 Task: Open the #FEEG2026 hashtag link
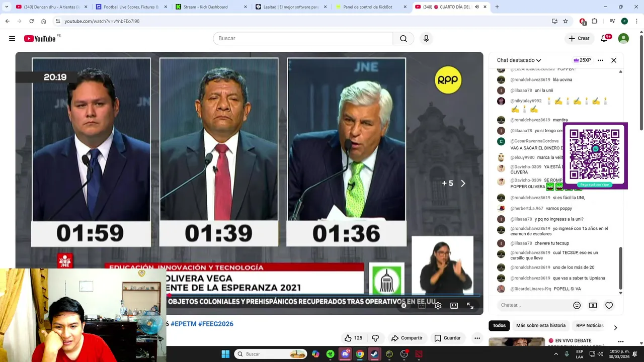tap(216, 324)
